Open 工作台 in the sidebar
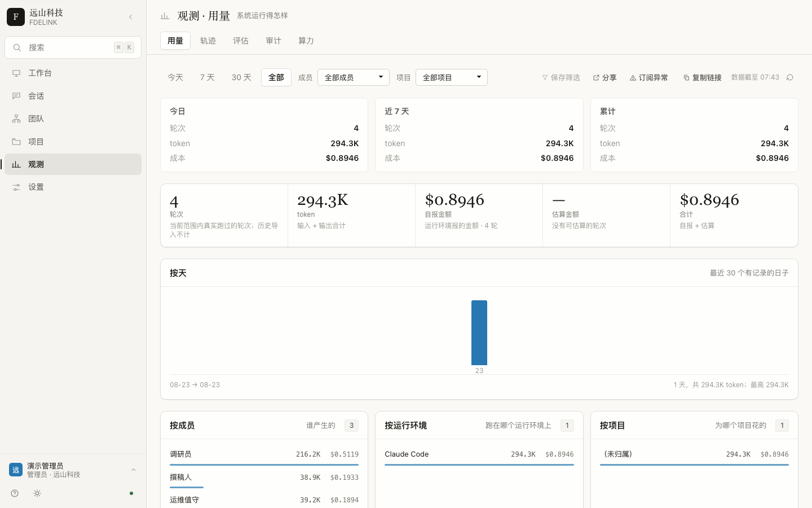The height and width of the screenshot is (508, 812). (x=73, y=73)
